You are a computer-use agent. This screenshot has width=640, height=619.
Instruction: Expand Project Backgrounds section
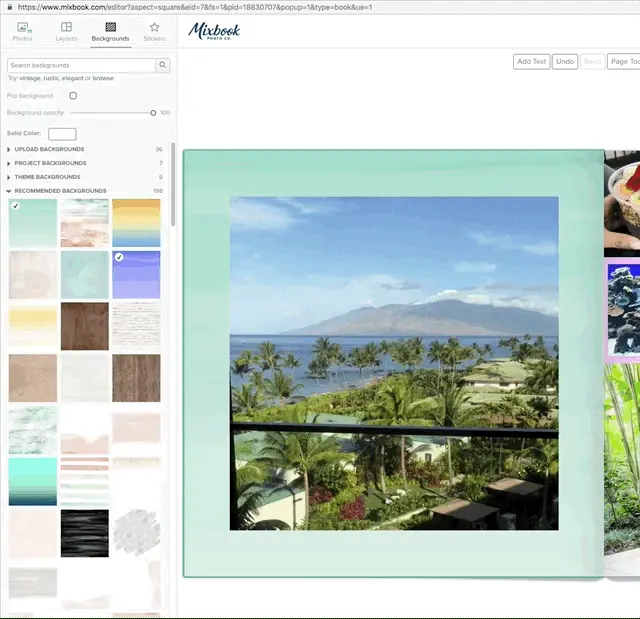click(x=50, y=163)
